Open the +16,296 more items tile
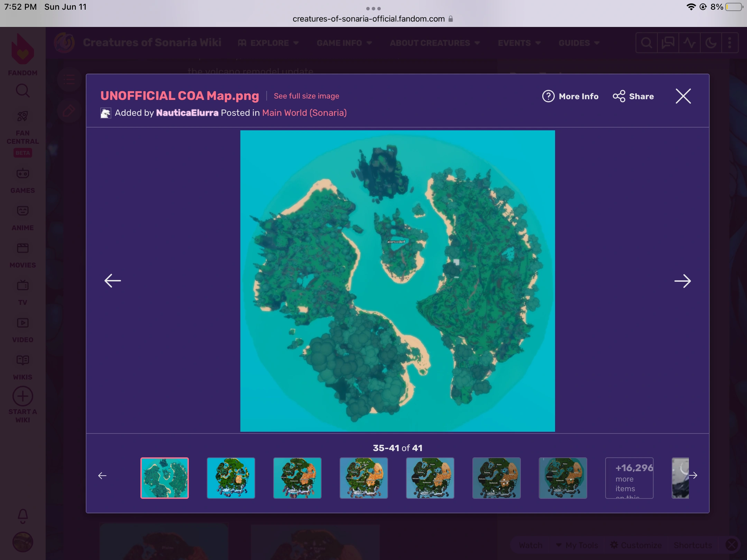 629,478
